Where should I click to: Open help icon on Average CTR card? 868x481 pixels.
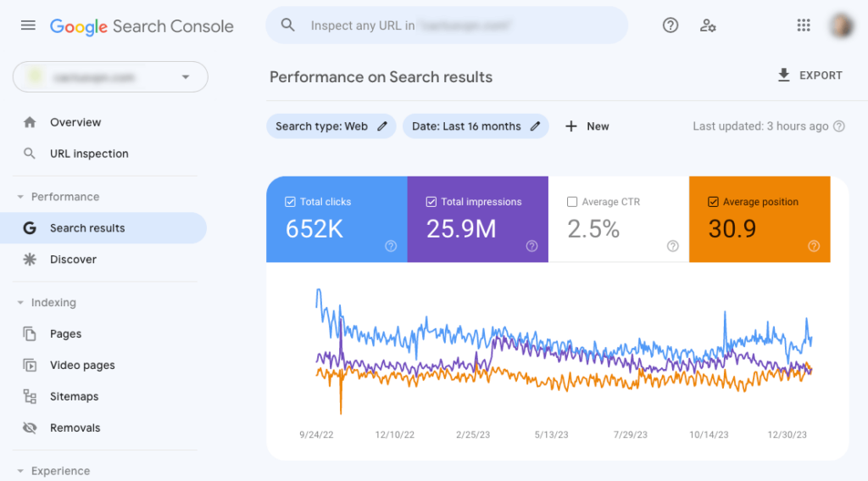pos(672,246)
